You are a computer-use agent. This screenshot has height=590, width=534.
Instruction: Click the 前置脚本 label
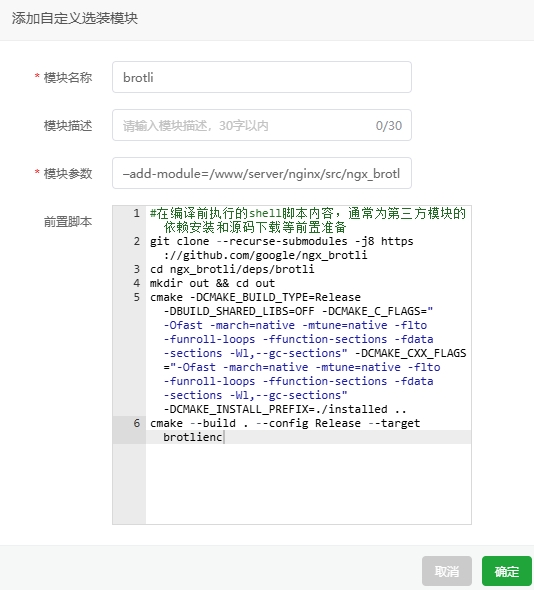click(x=68, y=222)
